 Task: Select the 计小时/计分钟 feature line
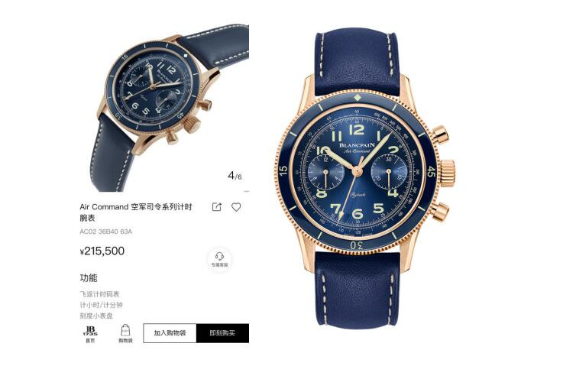pos(101,305)
